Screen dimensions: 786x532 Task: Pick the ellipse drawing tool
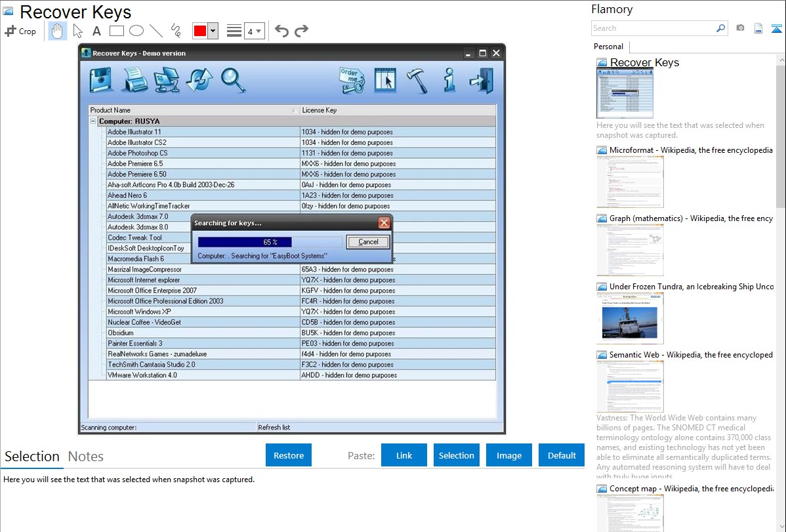[136, 31]
